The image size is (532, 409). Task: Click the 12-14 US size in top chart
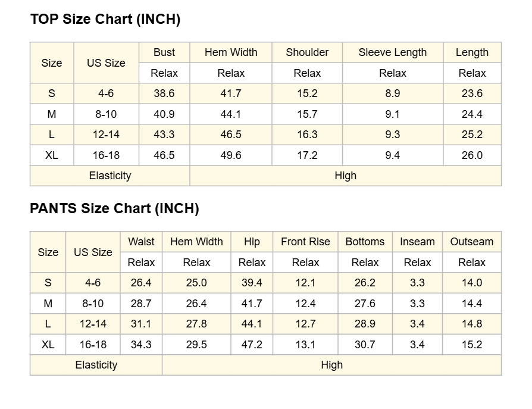pos(106,135)
